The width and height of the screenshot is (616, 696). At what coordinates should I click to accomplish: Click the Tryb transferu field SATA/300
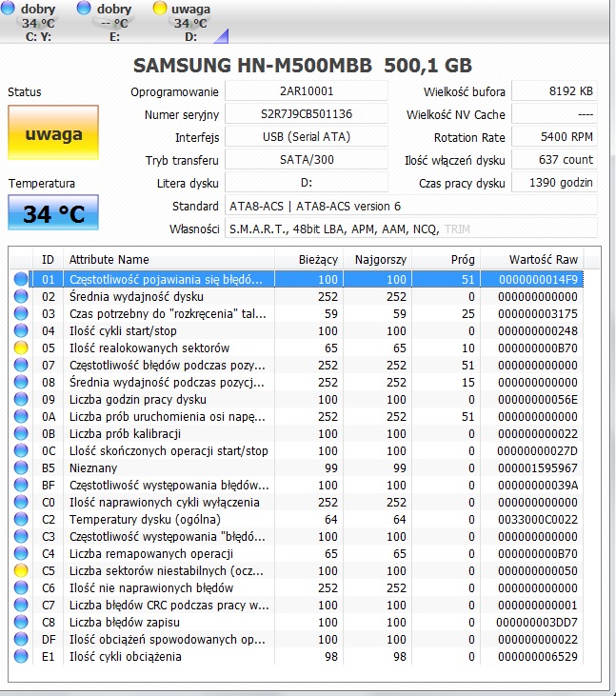pyautogui.click(x=307, y=160)
